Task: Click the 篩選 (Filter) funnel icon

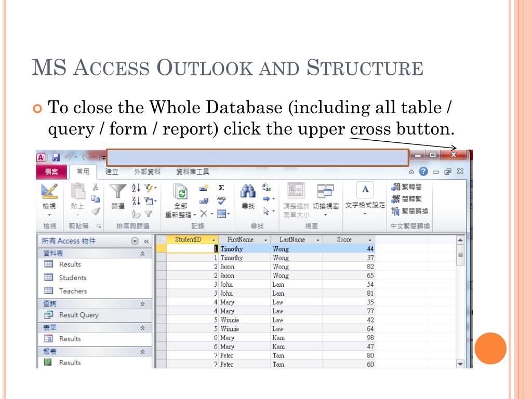Action: pyautogui.click(x=118, y=191)
